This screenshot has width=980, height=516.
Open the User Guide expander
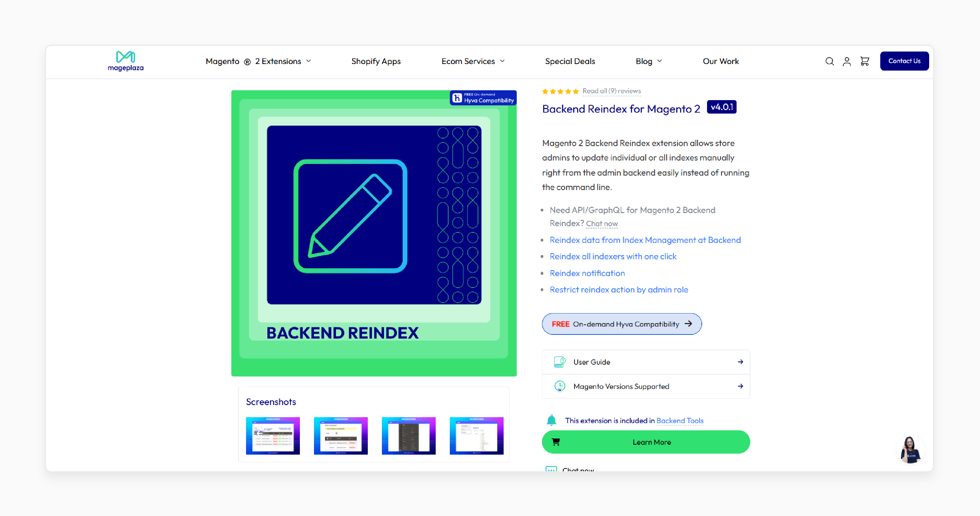click(x=646, y=362)
